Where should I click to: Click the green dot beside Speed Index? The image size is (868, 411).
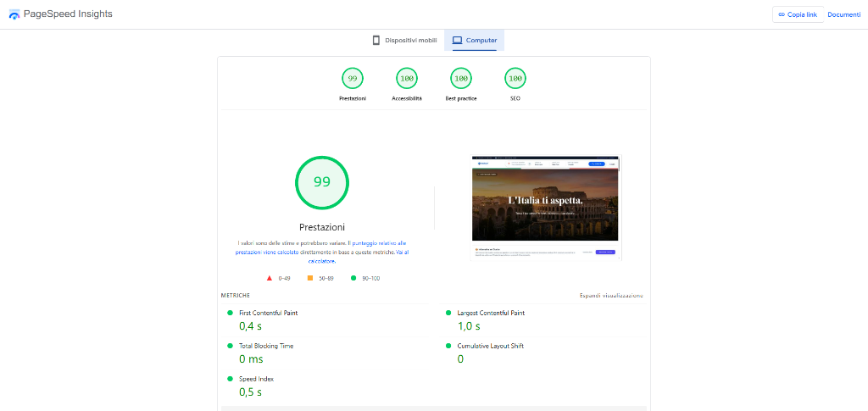pyautogui.click(x=230, y=379)
